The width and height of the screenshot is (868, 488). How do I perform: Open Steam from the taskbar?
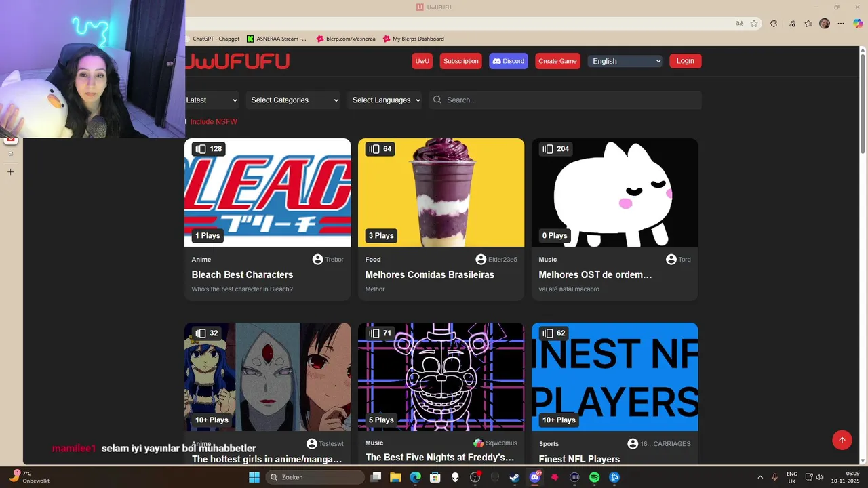[x=515, y=477]
